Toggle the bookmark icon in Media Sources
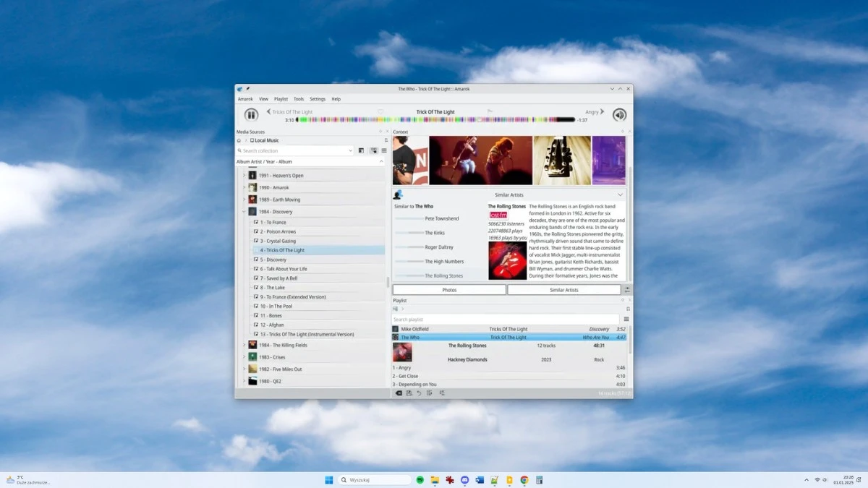The image size is (868, 488). 386,140
